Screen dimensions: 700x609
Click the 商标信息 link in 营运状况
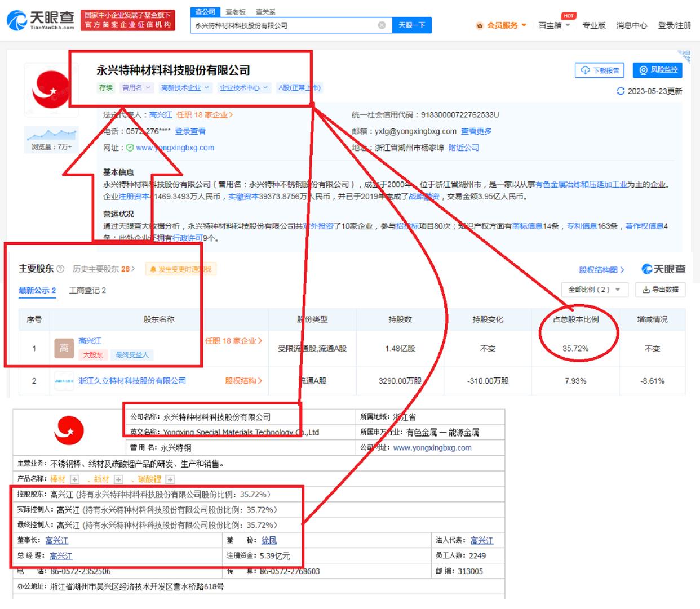pyautogui.click(x=528, y=226)
